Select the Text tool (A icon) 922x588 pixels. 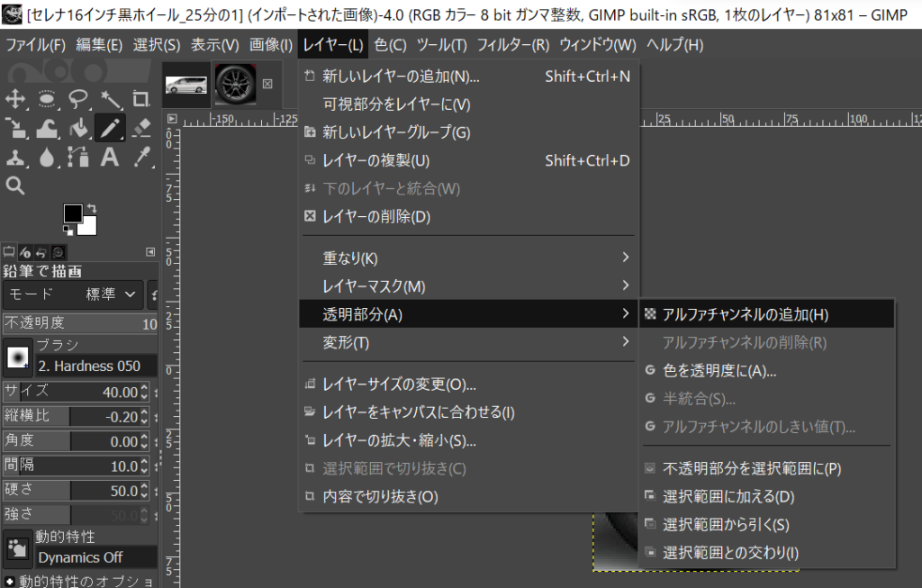coord(110,158)
